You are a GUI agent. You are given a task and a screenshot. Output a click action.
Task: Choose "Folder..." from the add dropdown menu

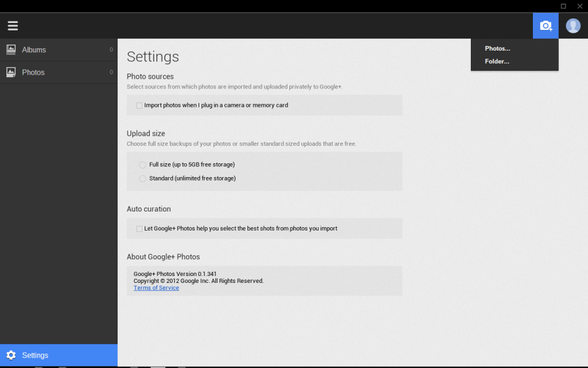pos(497,62)
